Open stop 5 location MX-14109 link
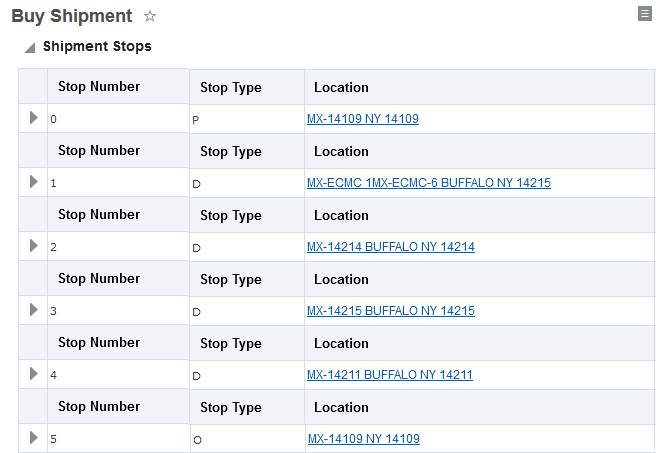656x453 pixels. (363, 439)
